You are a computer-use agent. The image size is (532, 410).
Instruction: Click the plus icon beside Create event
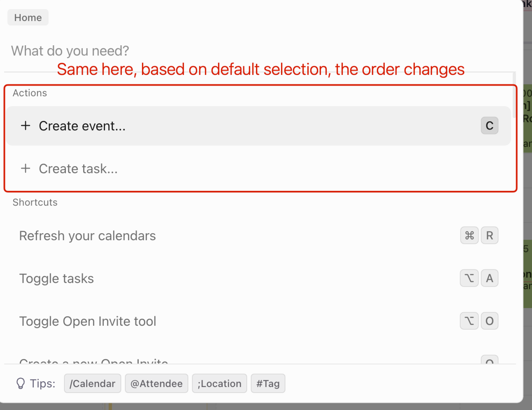(x=26, y=126)
